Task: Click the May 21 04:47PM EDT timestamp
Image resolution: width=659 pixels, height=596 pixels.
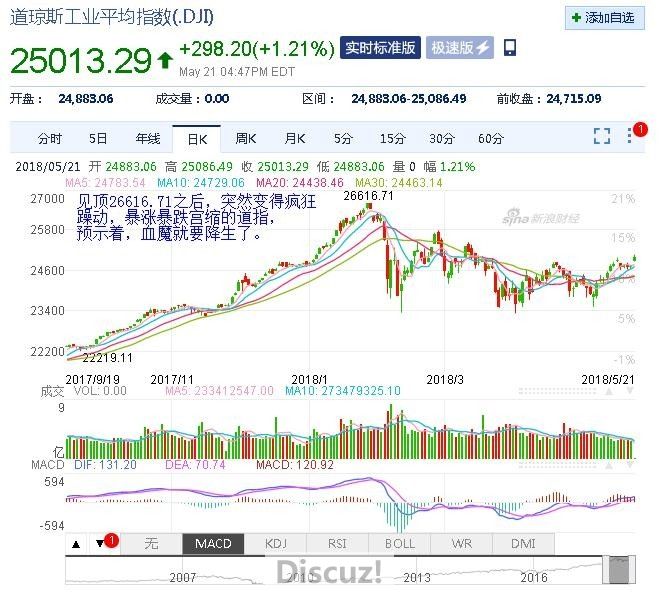Action: tap(237, 72)
